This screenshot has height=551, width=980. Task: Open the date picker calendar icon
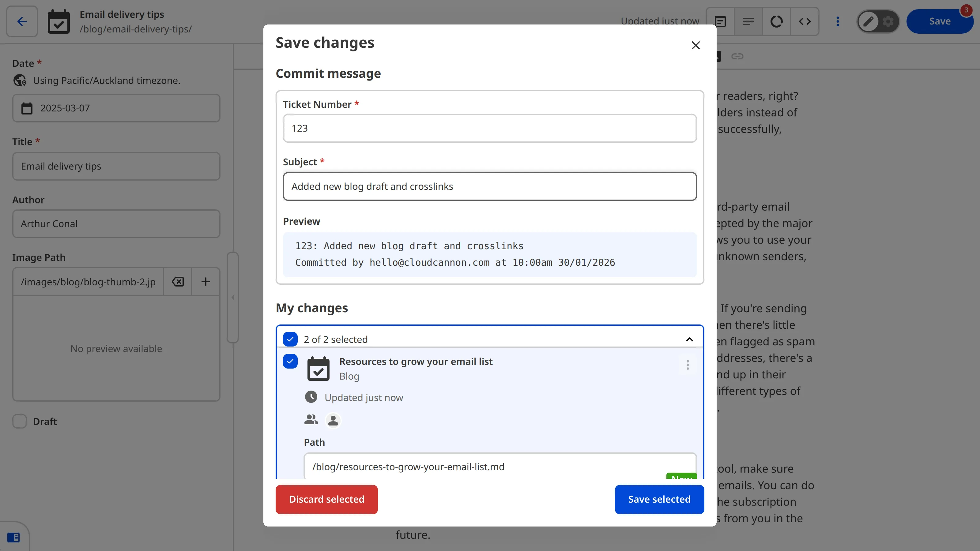(27, 108)
